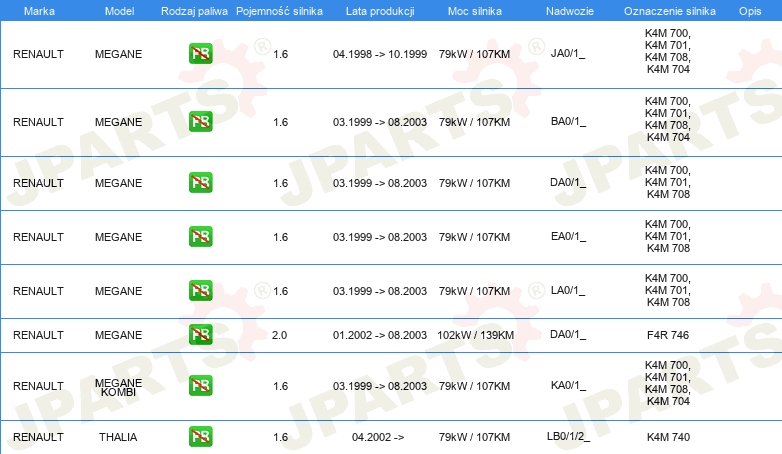Click the K4M 740 engine code
782x454 pixels.
(668, 437)
